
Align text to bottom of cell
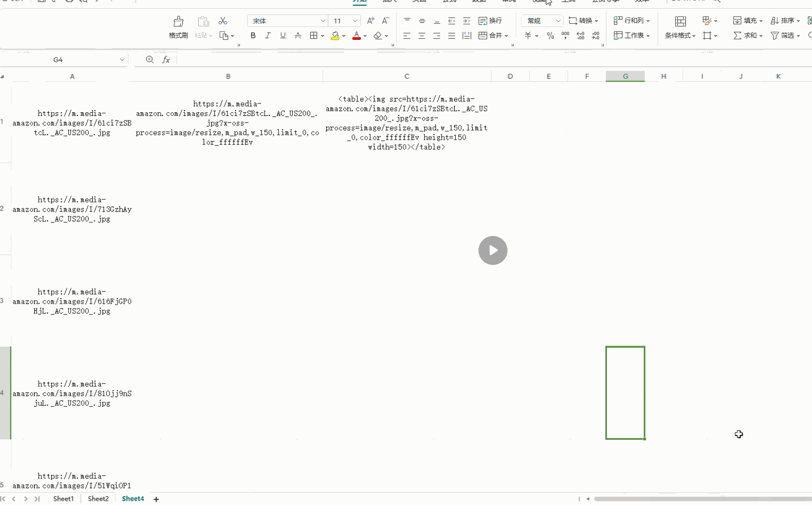pos(437,21)
